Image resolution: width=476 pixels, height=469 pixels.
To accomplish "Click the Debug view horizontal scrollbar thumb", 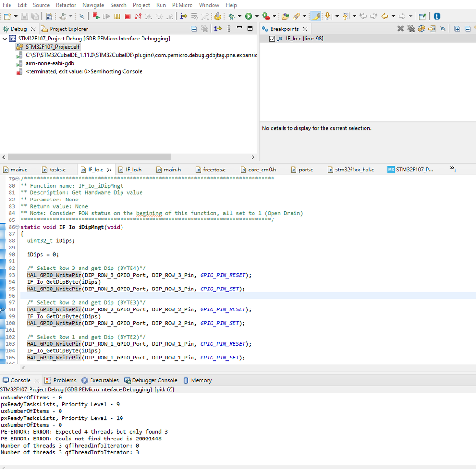I will click(x=89, y=157).
